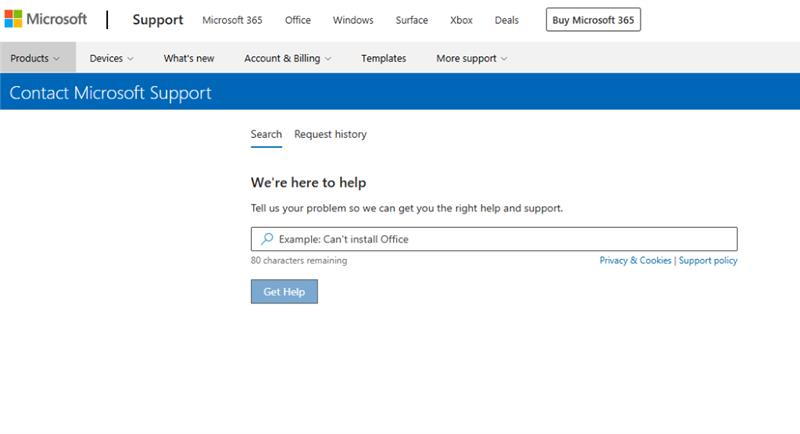The height and width of the screenshot is (434, 800).
Task: Open the Xbox header link
Action: (x=461, y=20)
